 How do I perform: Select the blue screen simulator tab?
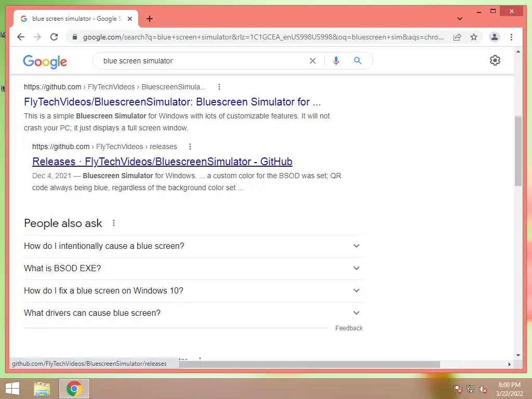coord(76,19)
